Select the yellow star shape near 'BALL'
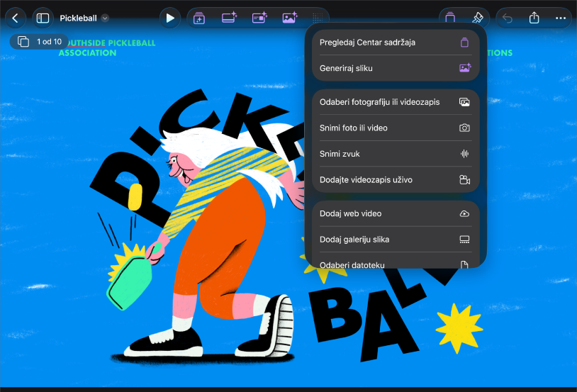Screen dimensions: 577x392 point(459,328)
